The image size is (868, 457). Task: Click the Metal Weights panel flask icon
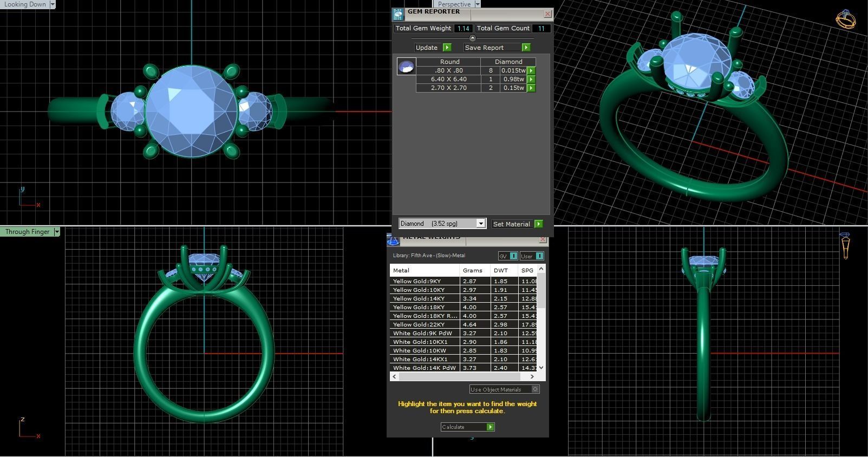(x=393, y=239)
